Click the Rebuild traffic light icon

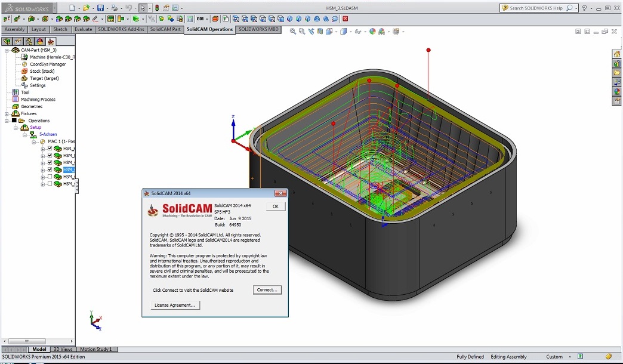tap(157, 8)
